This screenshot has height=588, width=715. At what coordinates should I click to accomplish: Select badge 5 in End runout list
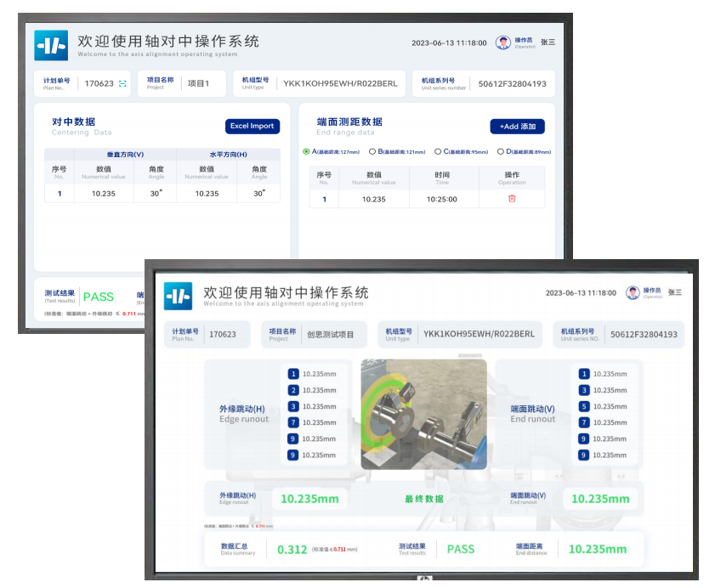[583, 406]
